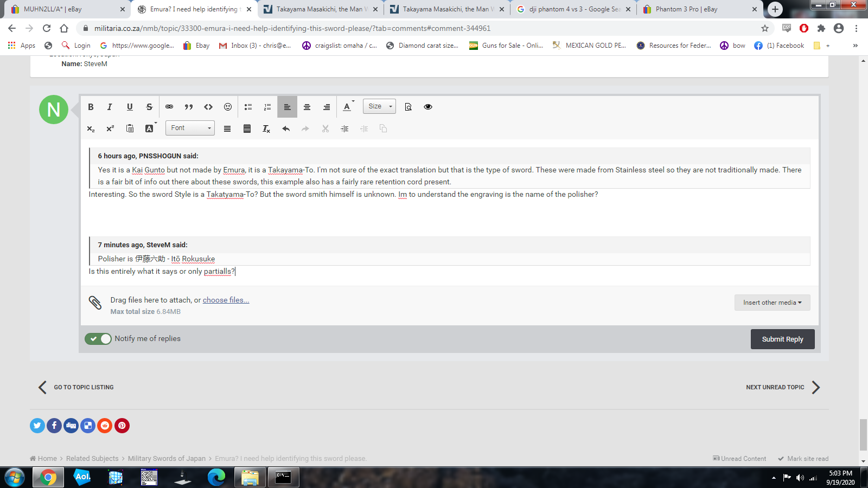Image resolution: width=868 pixels, height=488 pixels.
Task: Toggle Notify me of replies switch
Action: point(98,339)
